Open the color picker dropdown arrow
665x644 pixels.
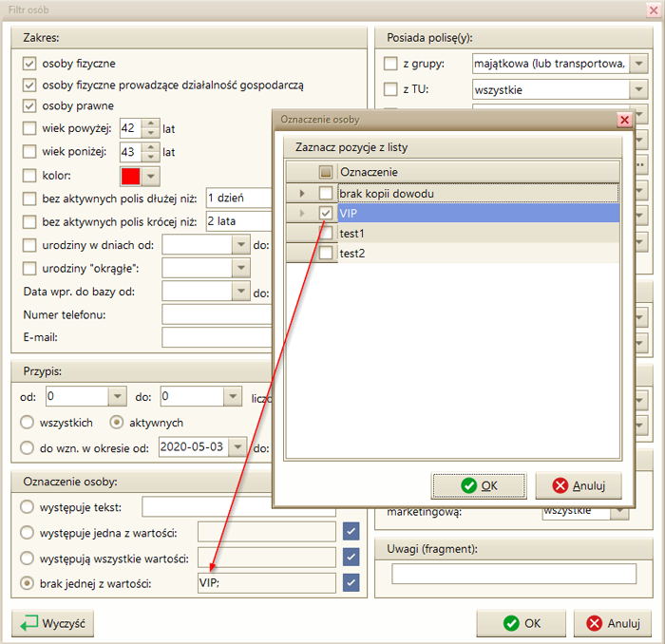[x=150, y=176]
